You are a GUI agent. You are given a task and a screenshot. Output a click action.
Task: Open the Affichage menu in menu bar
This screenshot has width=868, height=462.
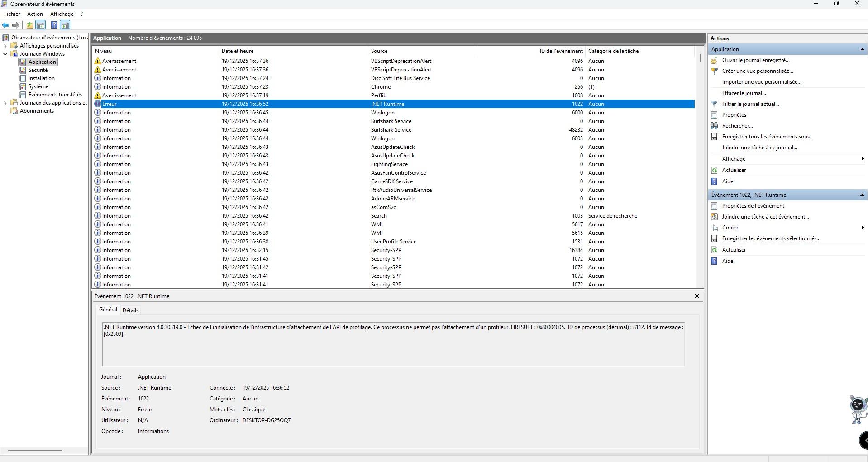pyautogui.click(x=62, y=14)
